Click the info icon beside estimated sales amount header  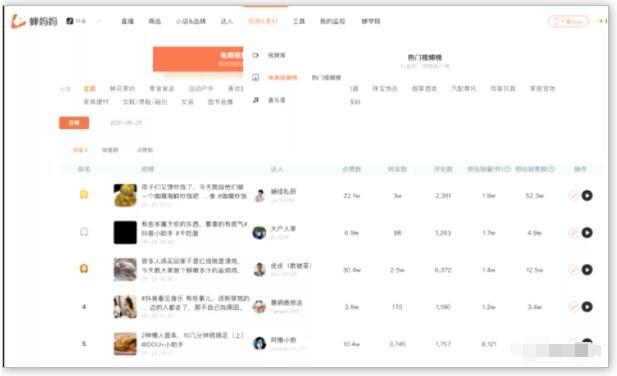tap(552, 169)
